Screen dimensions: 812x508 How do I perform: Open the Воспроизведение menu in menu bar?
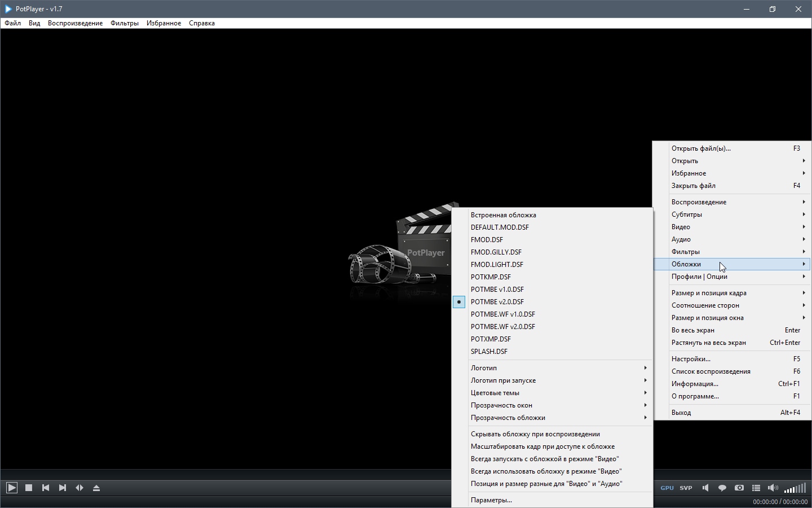(75, 23)
